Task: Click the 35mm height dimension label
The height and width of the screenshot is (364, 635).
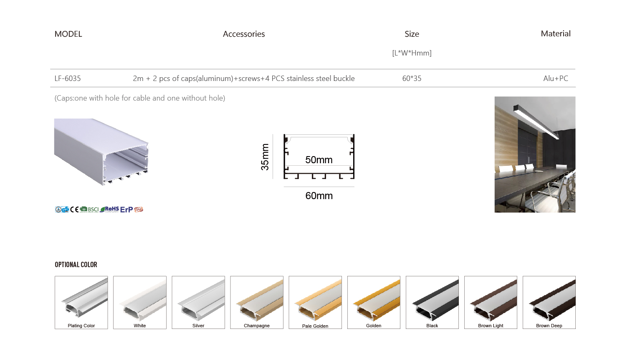Action: [x=265, y=157]
